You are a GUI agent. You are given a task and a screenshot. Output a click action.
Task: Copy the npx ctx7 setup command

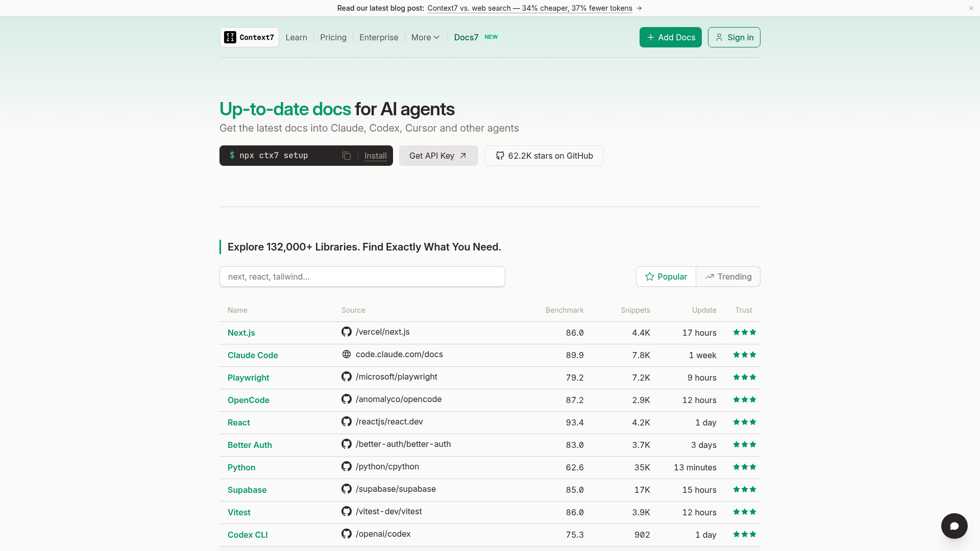(347, 156)
